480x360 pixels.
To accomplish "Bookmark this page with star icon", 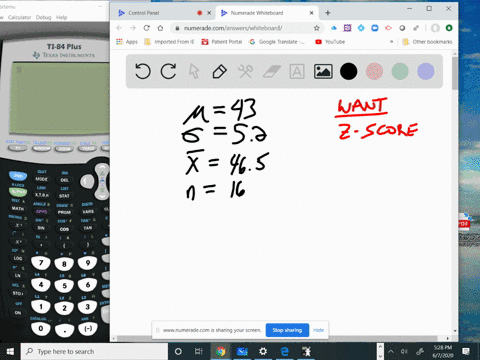I will (317, 28).
